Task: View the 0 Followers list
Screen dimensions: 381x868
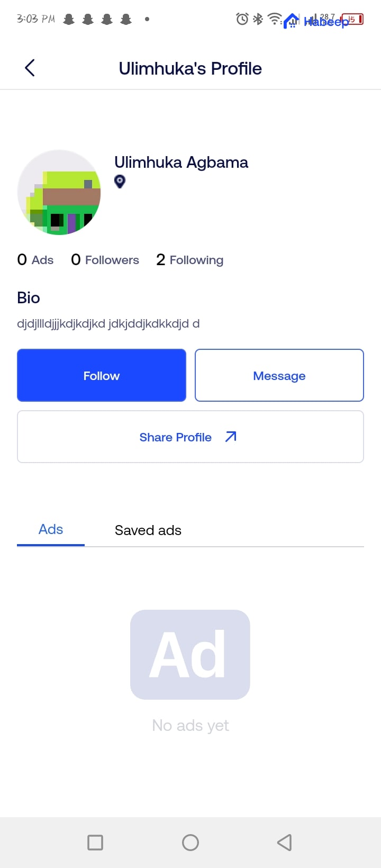Action: (x=105, y=260)
